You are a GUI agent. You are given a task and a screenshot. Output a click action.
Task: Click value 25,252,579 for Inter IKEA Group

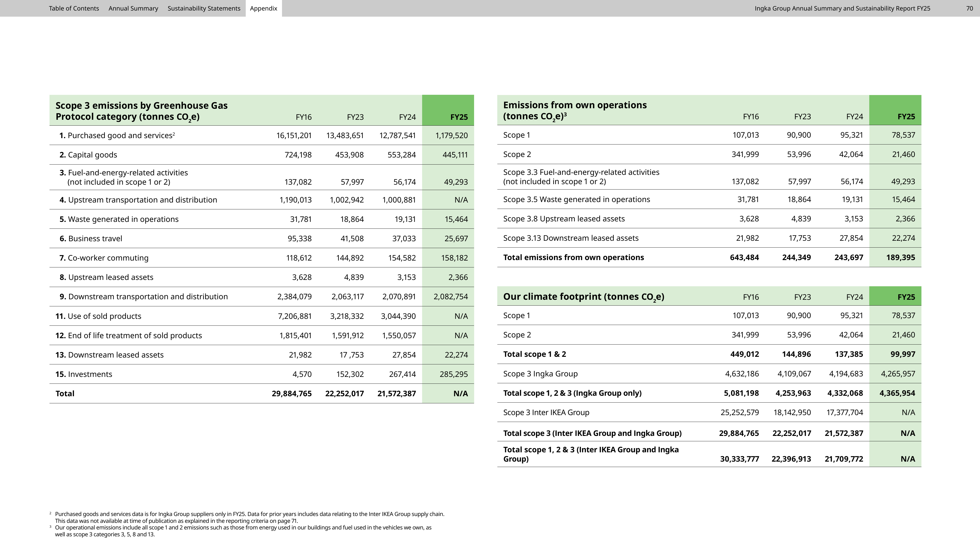(740, 412)
